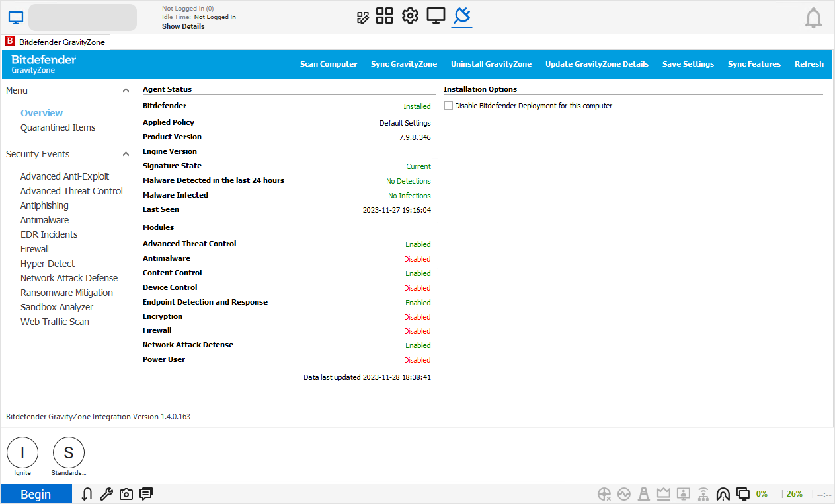Screen dimensions: 835x504
Task: Take a screenshot with the camera icon
Action: click(x=126, y=493)
